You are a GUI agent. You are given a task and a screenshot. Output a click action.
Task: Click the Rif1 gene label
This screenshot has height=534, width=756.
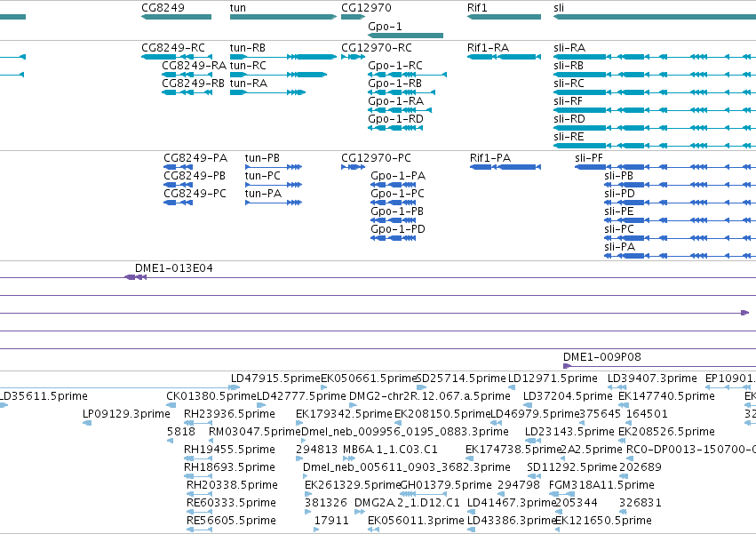point(477,8)
